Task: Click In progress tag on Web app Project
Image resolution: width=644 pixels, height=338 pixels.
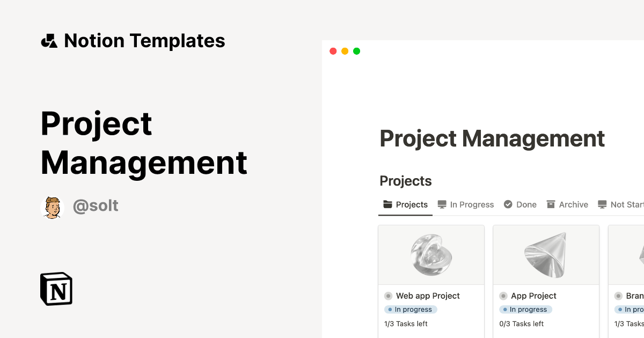Action: coord(411,310)
